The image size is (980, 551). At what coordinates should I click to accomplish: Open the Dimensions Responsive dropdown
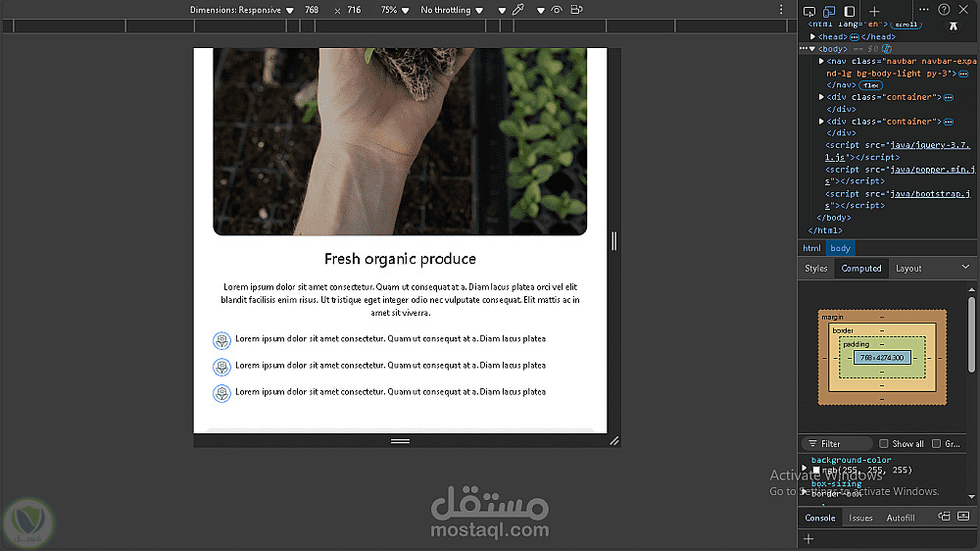pos(242,10)
